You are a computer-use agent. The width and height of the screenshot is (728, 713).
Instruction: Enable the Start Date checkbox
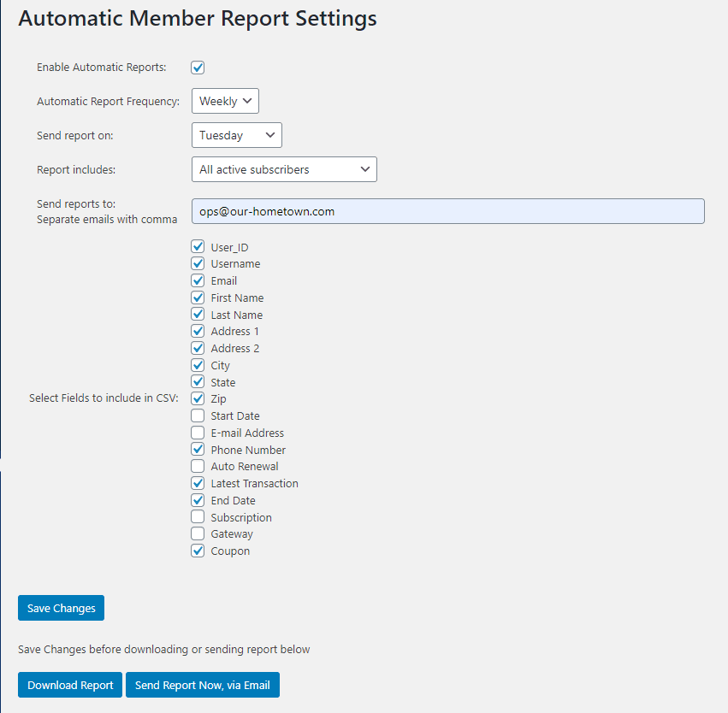pyautogui.click(x=198, y=415)
